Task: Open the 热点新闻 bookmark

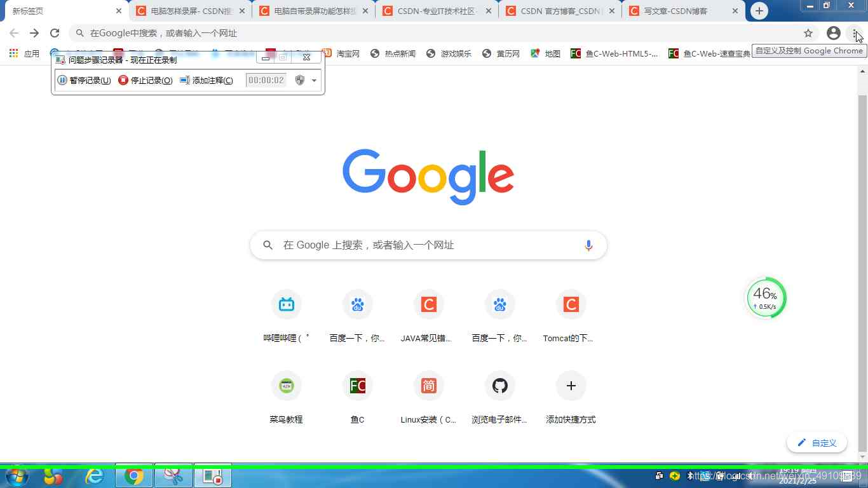Action: (393, 53)
